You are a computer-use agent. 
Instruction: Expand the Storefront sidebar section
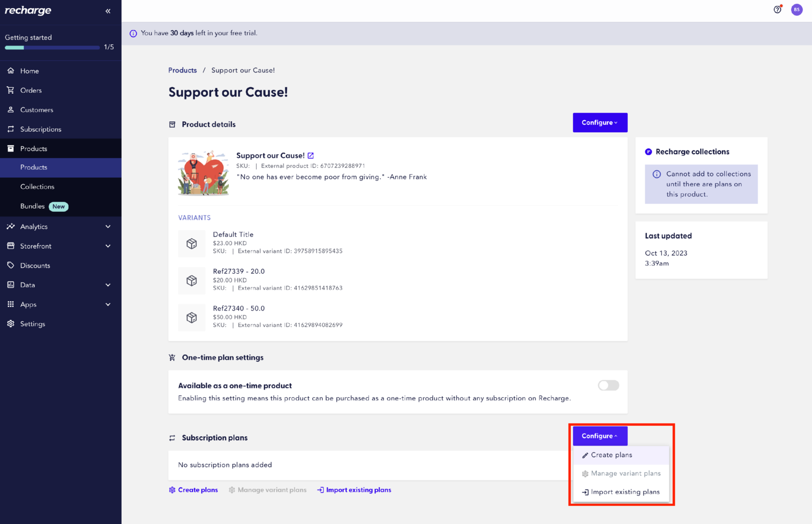pos(60,246)
